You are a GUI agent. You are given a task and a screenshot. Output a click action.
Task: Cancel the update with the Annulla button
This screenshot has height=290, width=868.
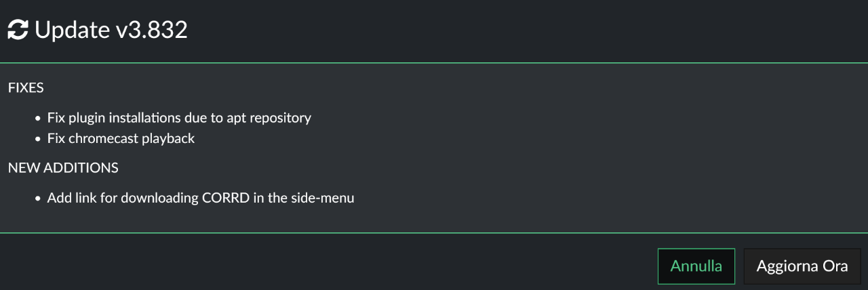click(696, 266)
